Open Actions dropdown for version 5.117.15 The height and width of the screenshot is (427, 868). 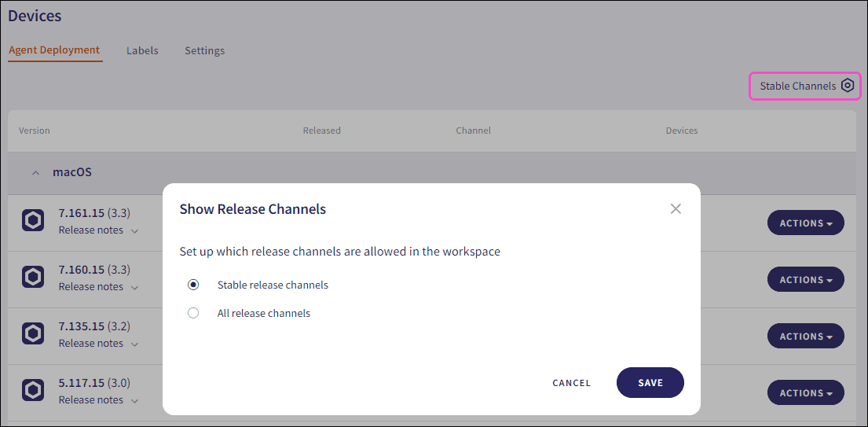tap(805, 393)
